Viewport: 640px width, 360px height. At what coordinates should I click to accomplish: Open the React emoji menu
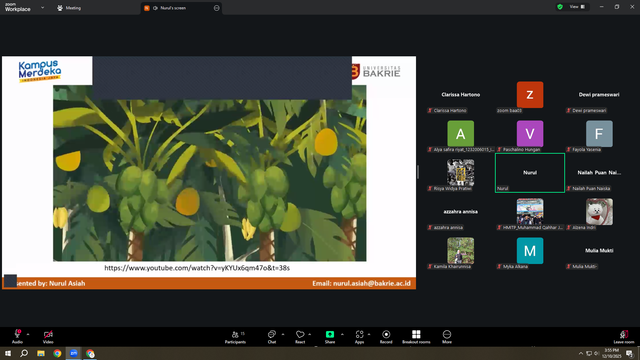(x=300, y=337)
